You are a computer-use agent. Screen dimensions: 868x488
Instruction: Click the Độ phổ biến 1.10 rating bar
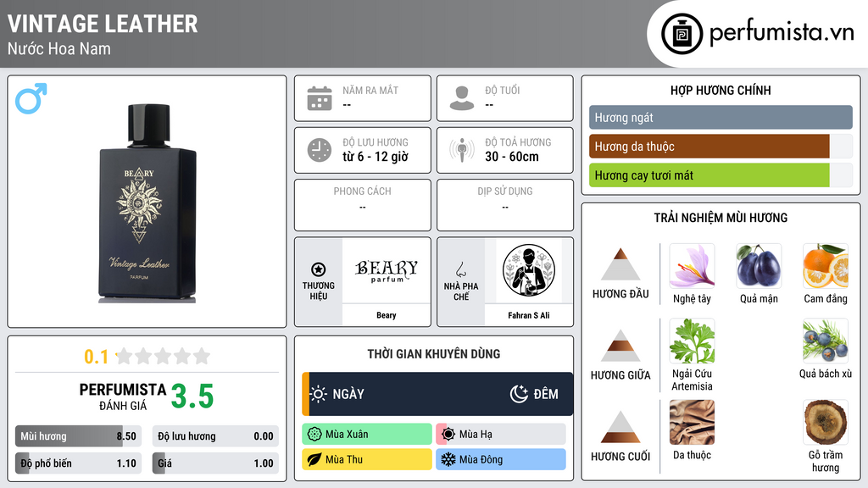pyautogui.click(x=79, y=463)
